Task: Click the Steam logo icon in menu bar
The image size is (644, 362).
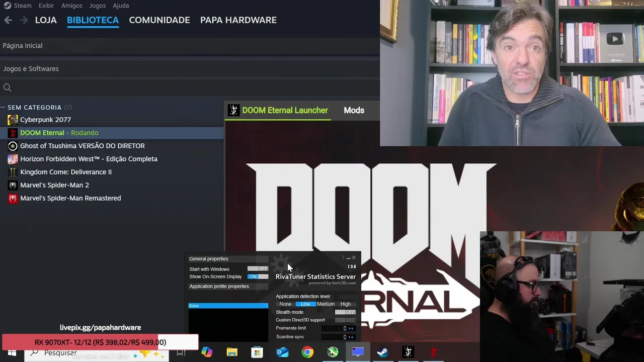Action: [x=7, y=6]
